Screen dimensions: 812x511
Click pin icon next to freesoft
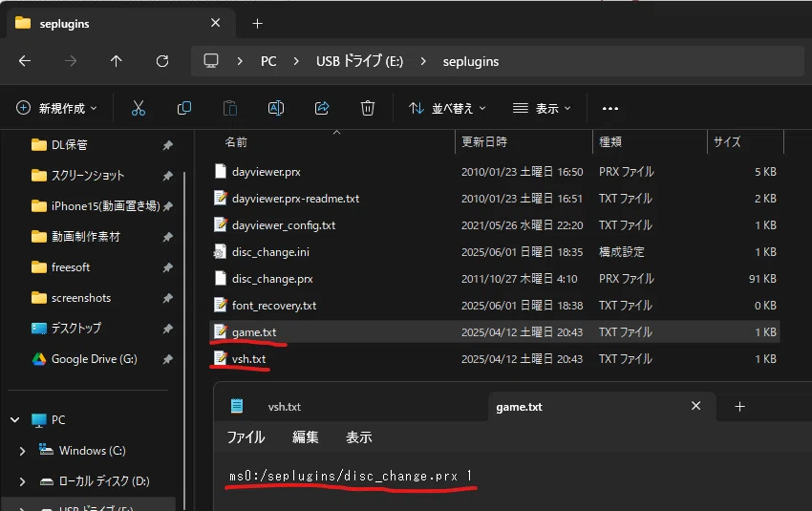click(167, 267)
